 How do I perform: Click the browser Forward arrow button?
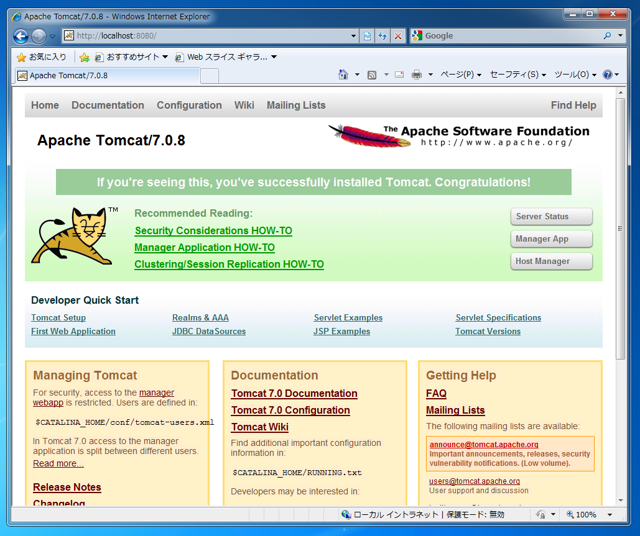click(x=39, y=36)
